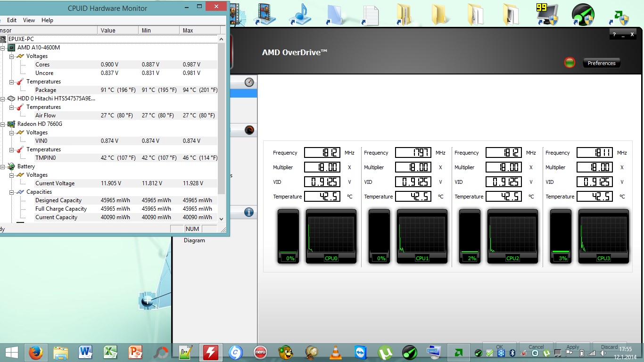
Task: Open TeamViewer from the taskbar
Action: [360, 352]
